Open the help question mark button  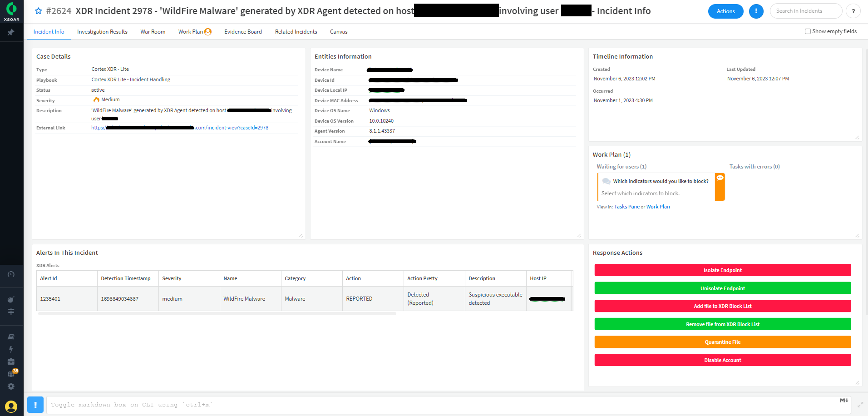[853, 11]
